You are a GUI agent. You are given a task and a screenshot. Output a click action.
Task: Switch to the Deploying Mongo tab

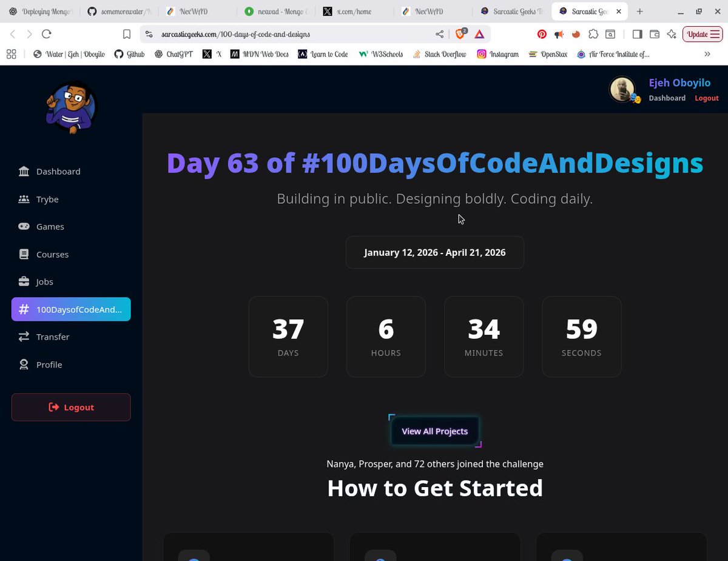coord(41,12)
